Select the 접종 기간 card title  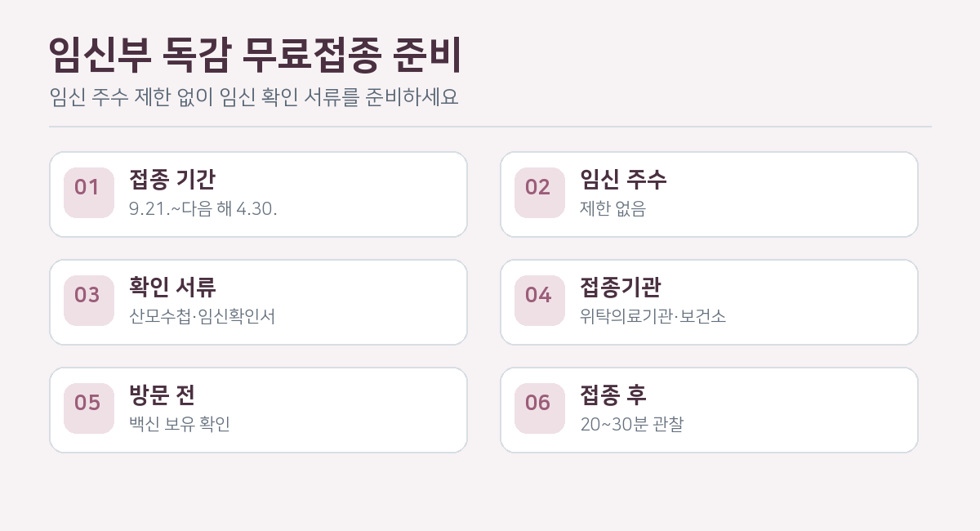[x=172, y=179]
